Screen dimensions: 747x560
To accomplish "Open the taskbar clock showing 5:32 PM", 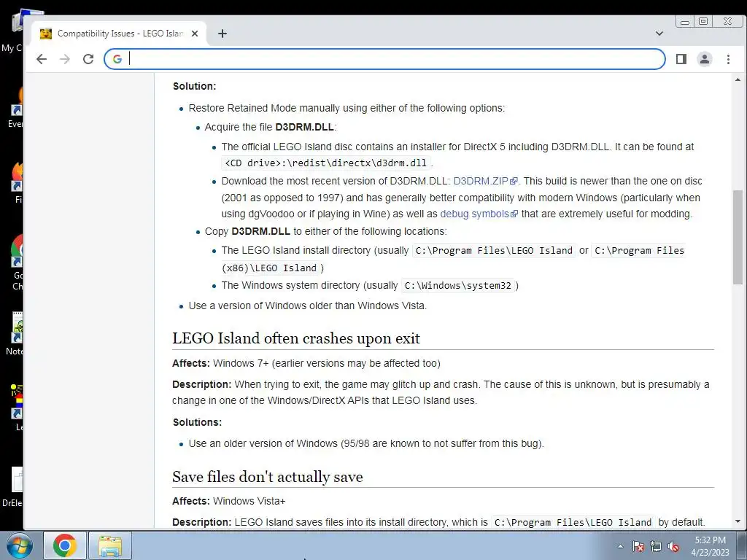I will [x=710, y=546].
